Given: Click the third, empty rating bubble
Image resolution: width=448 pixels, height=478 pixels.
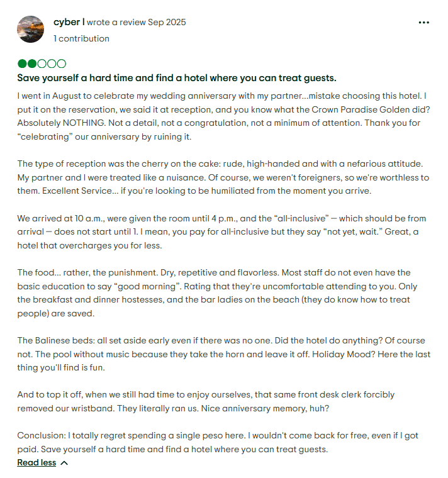Looking at the screenshot, I should [42, 64].
